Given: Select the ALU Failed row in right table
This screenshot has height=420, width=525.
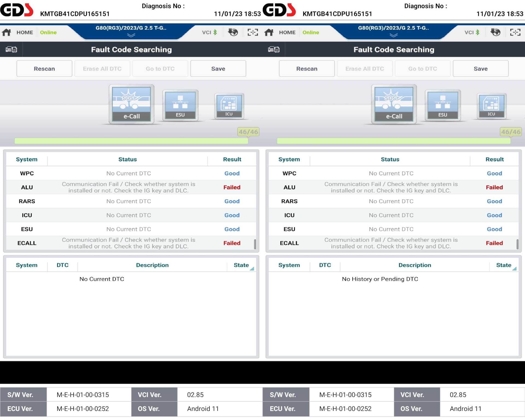Looking at the screenshot, I should pos(393,187).
